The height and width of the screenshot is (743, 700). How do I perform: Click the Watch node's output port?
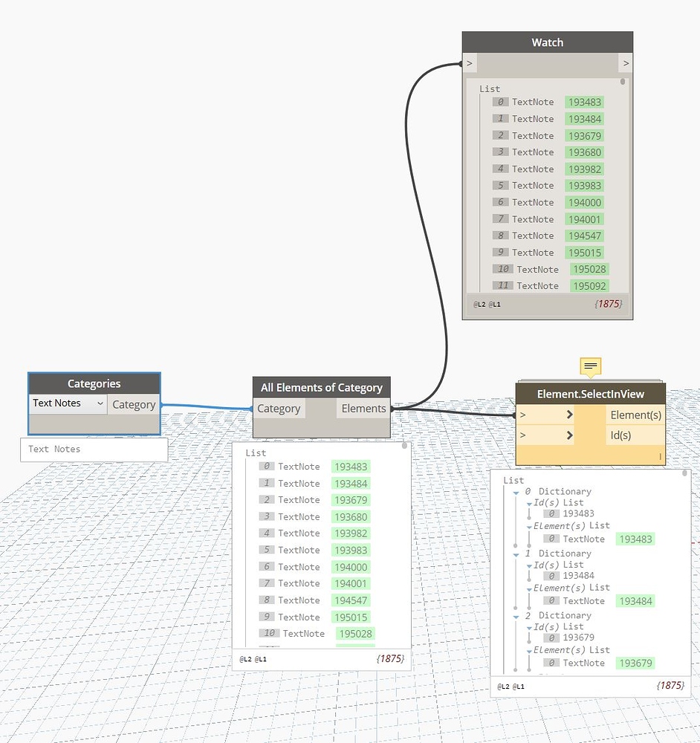click(x=626, y=64)
